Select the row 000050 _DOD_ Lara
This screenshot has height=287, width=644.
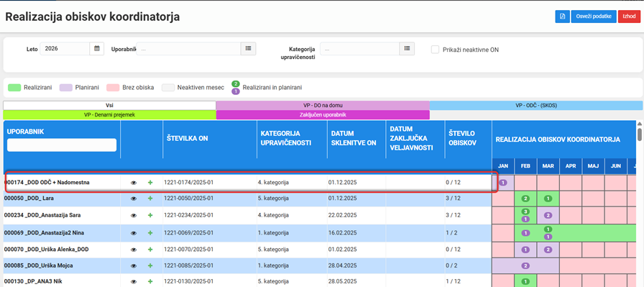pos(247,199)
